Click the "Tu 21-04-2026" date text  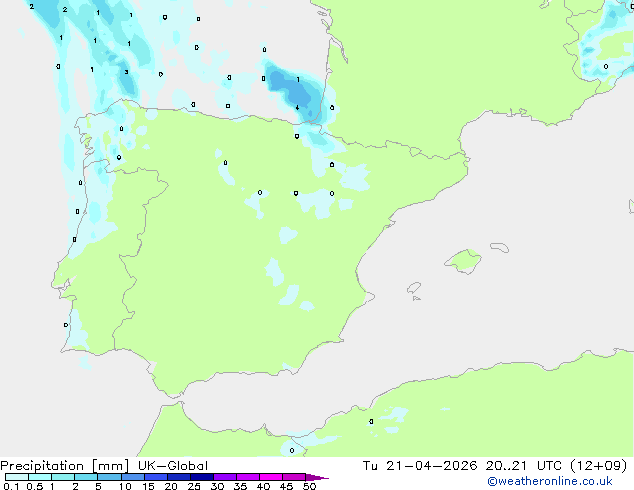(x=420, y=466)
